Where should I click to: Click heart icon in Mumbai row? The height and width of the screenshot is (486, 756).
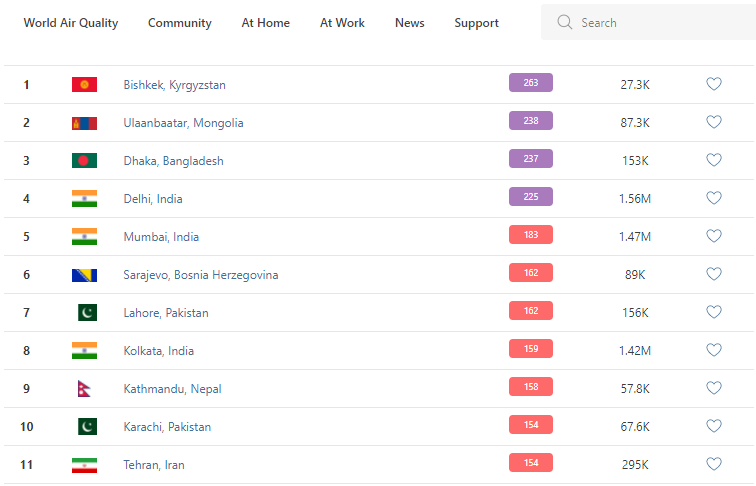point(714,236)
